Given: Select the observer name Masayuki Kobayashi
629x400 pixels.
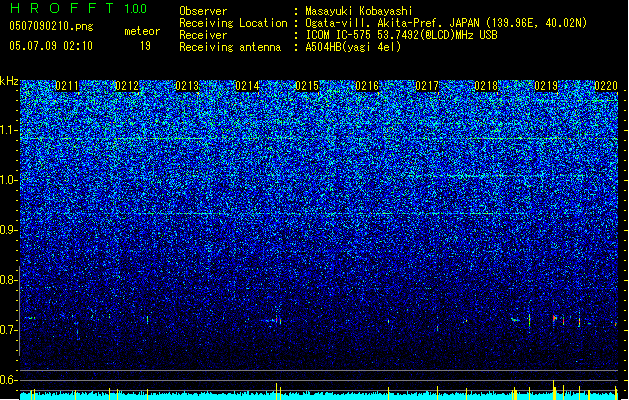Looking at the screenshot, I should click(x=359, y=11).
